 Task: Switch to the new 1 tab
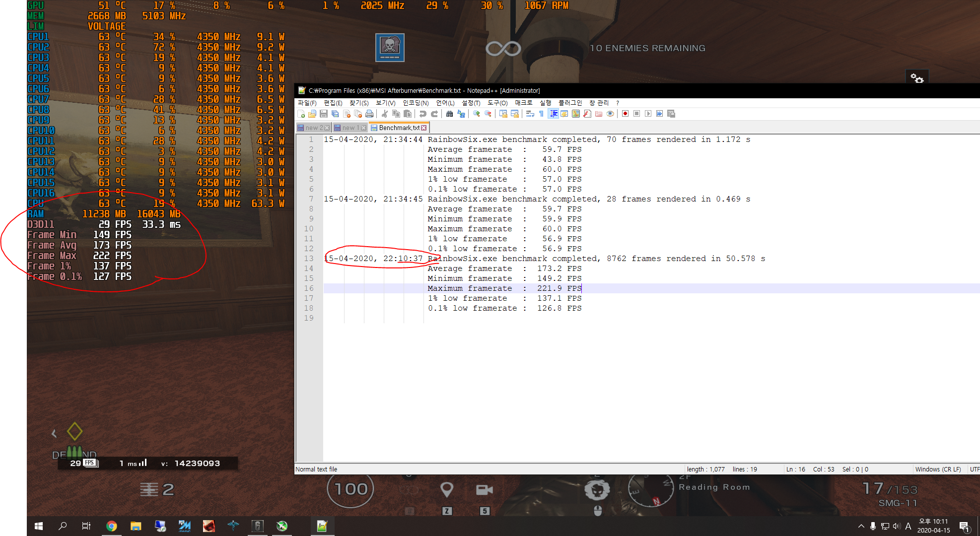350,128
